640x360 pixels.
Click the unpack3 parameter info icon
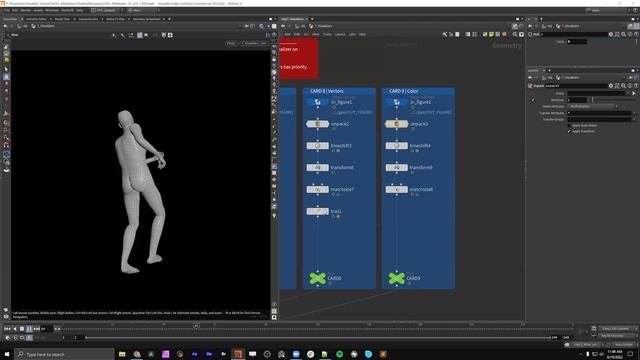click(x=630, y=86)
